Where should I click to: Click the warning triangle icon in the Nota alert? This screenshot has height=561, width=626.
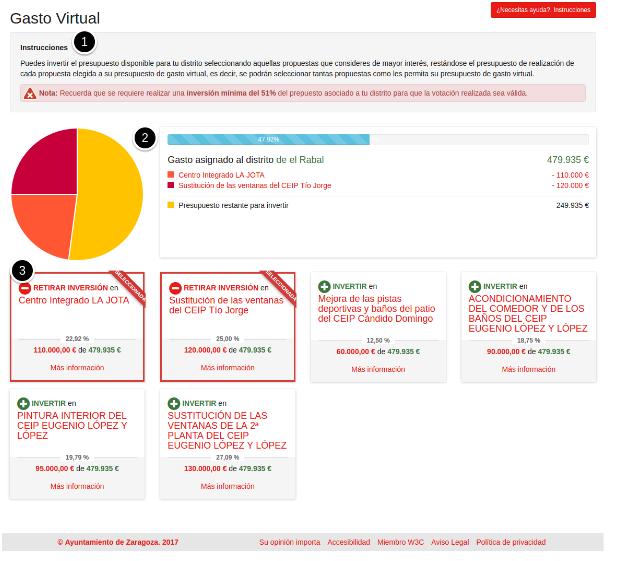[x=30, y=93]
